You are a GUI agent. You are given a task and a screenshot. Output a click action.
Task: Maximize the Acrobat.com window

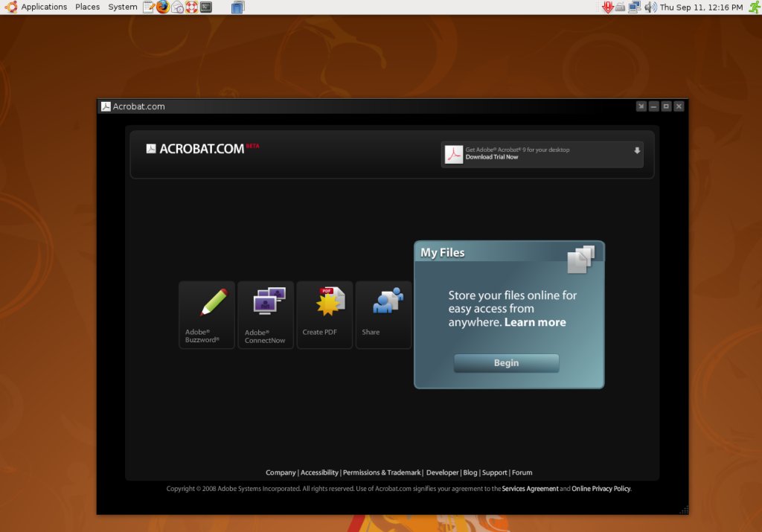click(666, 106)
